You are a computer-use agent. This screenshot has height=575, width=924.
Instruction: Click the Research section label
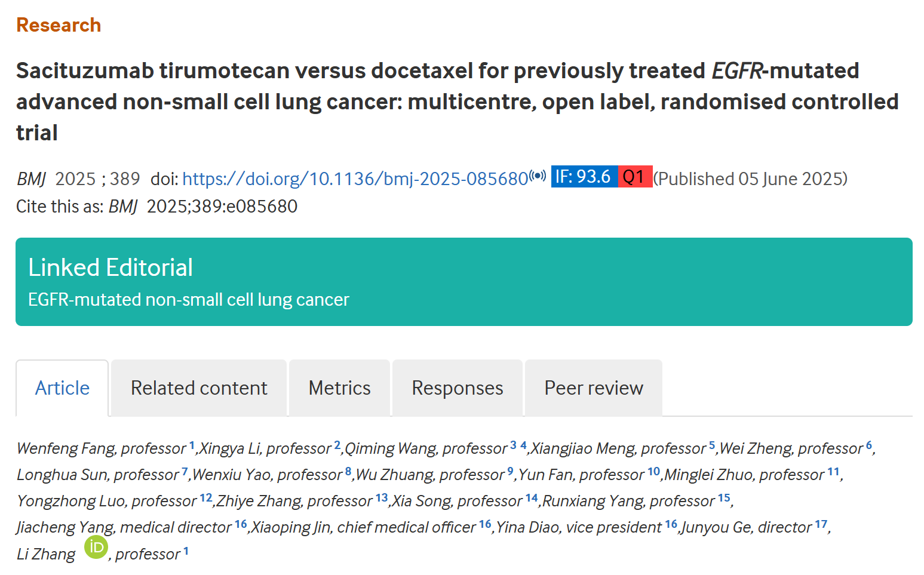click(x=59, y=25)
